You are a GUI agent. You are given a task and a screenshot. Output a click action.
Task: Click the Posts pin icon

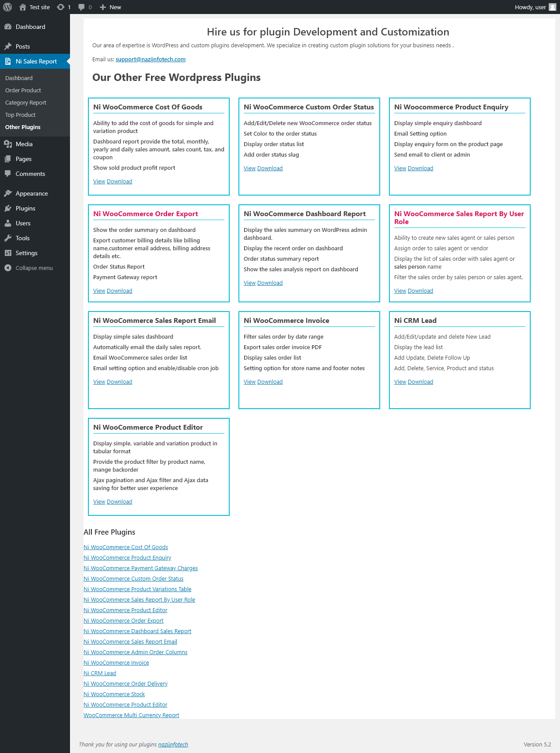(x=8, y=46)
